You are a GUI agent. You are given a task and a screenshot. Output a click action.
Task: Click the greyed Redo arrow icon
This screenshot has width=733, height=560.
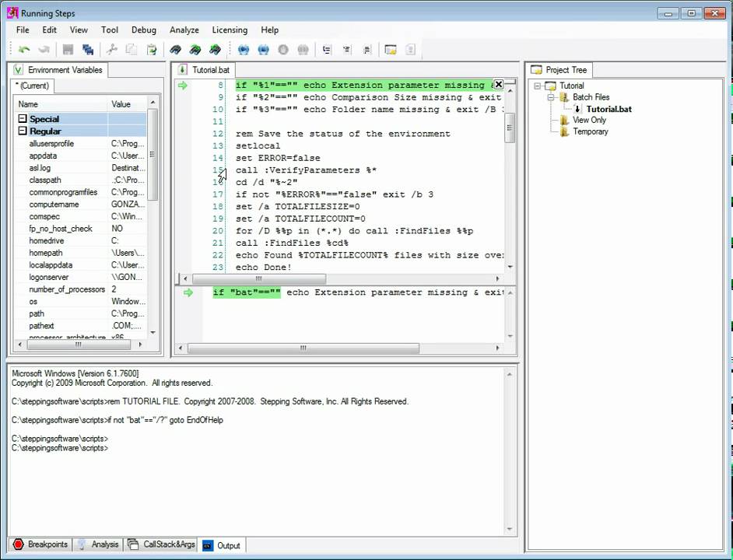tap(44, 50)
